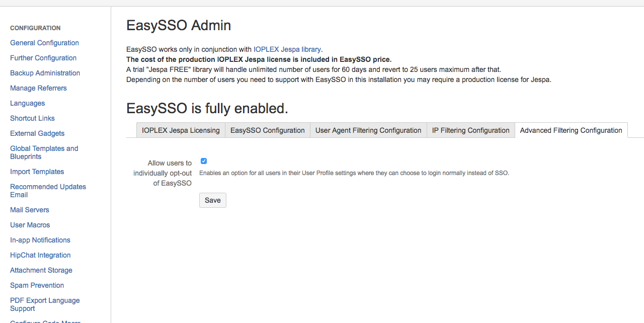Uncheck the opt-out of EasySSO checkbox
Viewport: 644px width, 323px height.
point(204,161)
